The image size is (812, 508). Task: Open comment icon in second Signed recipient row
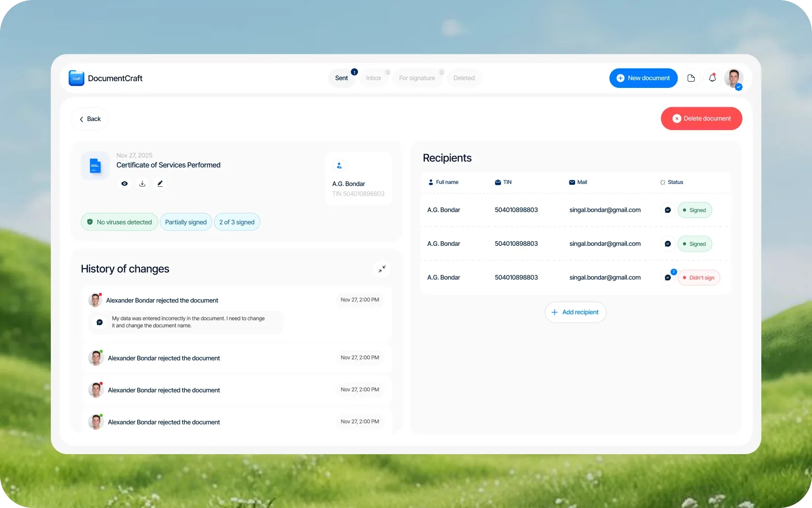click(668, 244)
